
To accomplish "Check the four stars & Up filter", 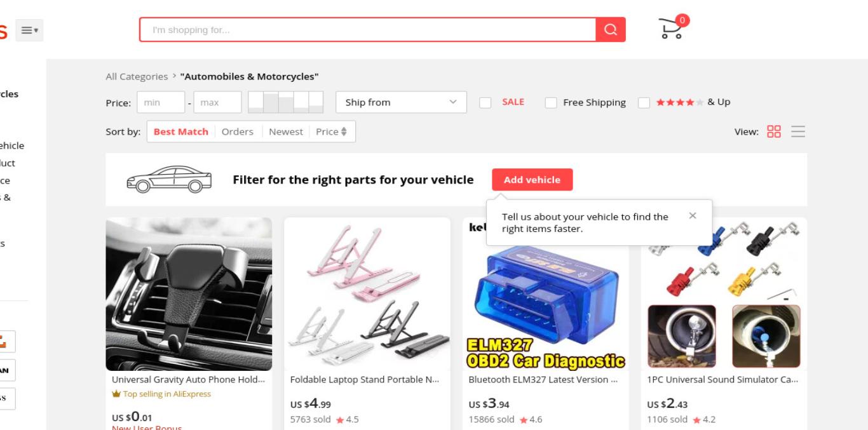I will (644, 102).
